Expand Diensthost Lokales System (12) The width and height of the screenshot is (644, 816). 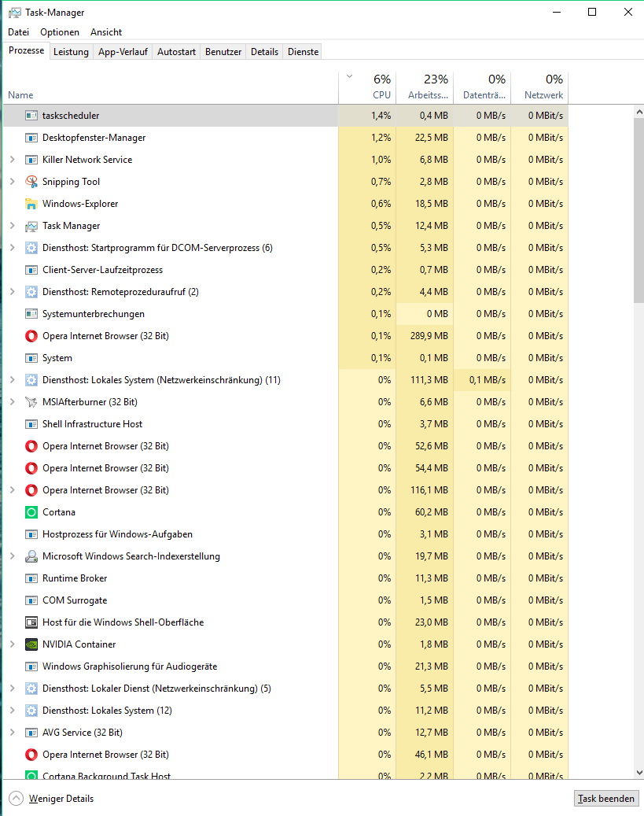[x=13, y=711]
